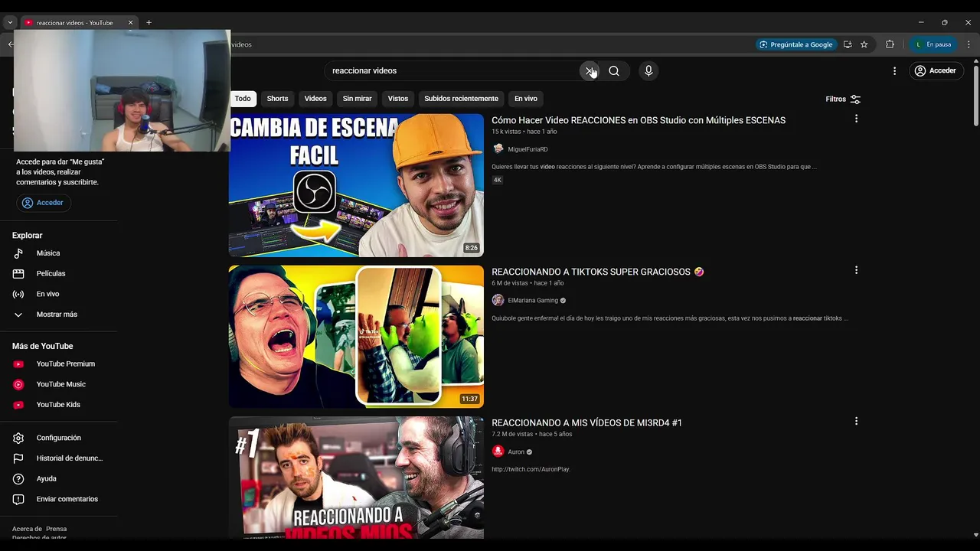Click the install app icon in address bar
The image size is (980, 551).
[848, 44]
